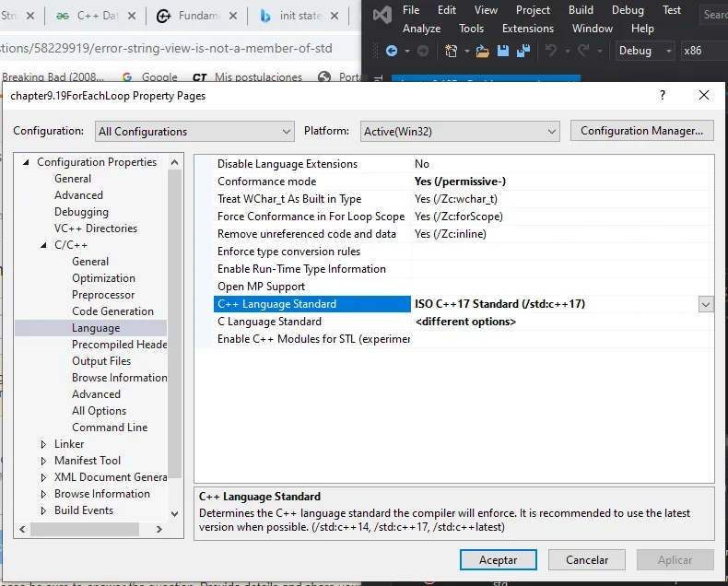Click the Aplicar button
Image resolution: width=728 pixels, height=586 pixels.
[675, 560]
